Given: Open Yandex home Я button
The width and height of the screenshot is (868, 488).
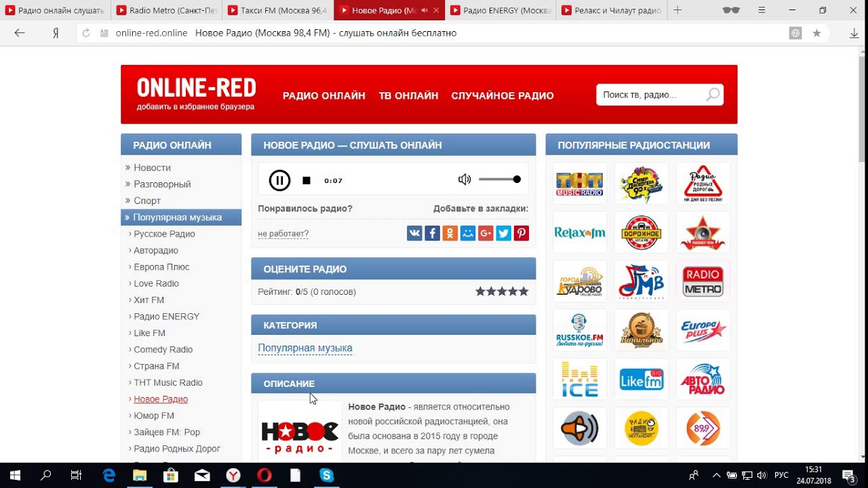Looking at the screenshot, I should (56, 33).
